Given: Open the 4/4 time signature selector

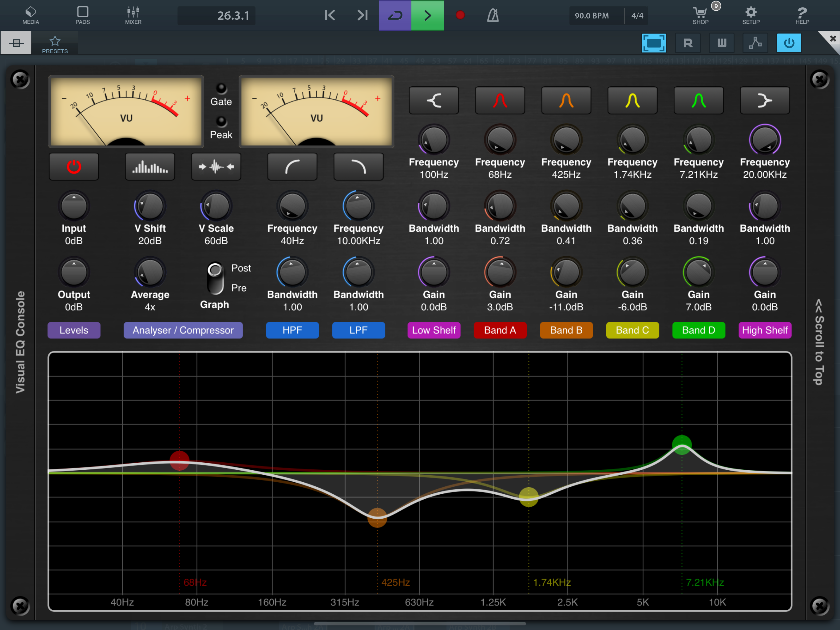Looking at the screenshot, I should pyautogui.click(x=637, y=16).
